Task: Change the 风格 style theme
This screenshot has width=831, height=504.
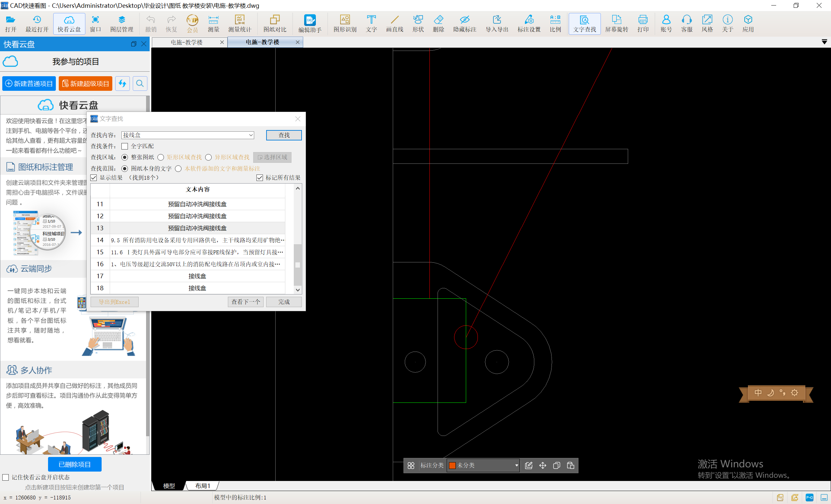Action: click(x=707, y=24)
